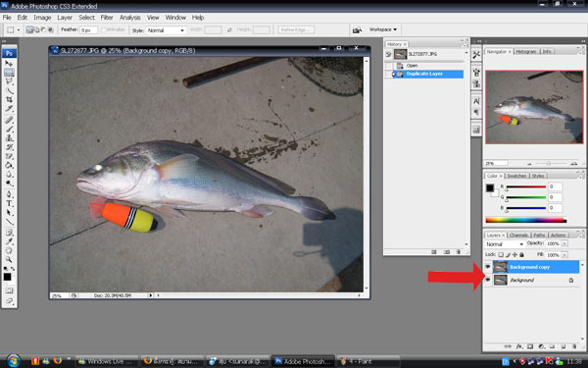Open the Character panel icon
The width and height of the screenshot is (588, 368).
(476, 101)
